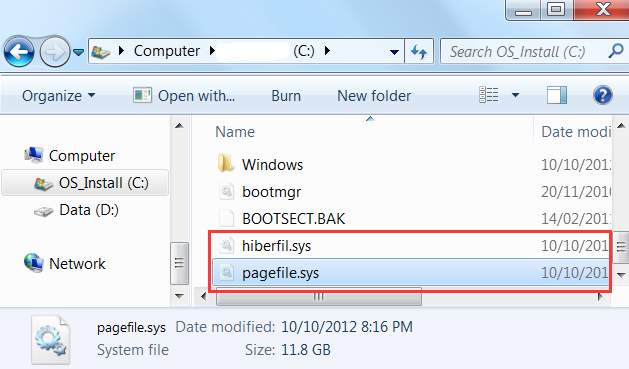Open Help with the question mark icon
The image size is (629, 369).
603,95
